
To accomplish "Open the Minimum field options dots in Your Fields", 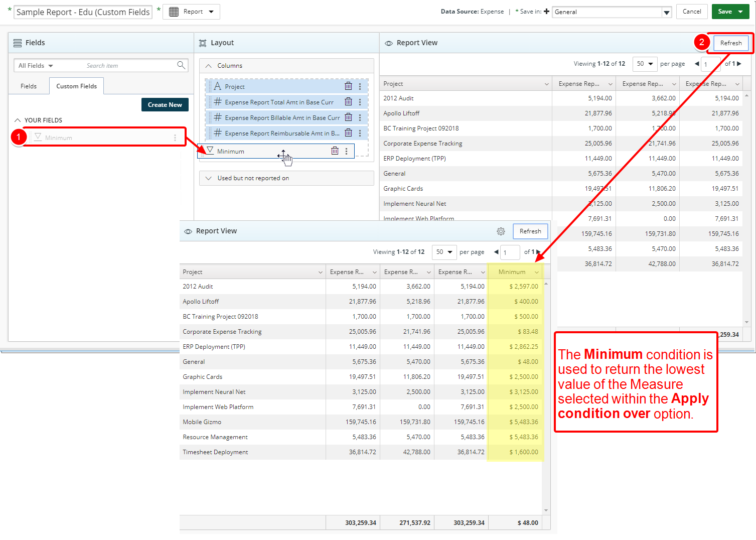I will [175, 138].
